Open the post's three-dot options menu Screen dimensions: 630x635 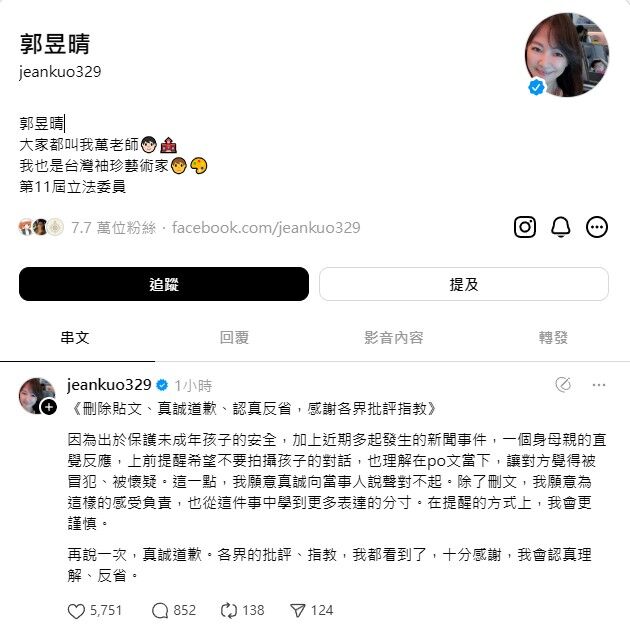click(x=599, y=385)
